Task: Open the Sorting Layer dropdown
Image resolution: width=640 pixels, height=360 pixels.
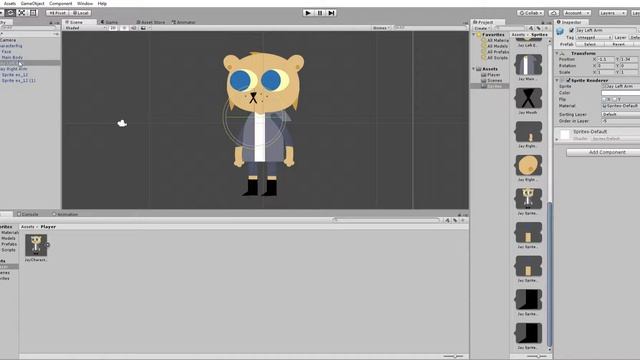Action: [x=620, y=114]
